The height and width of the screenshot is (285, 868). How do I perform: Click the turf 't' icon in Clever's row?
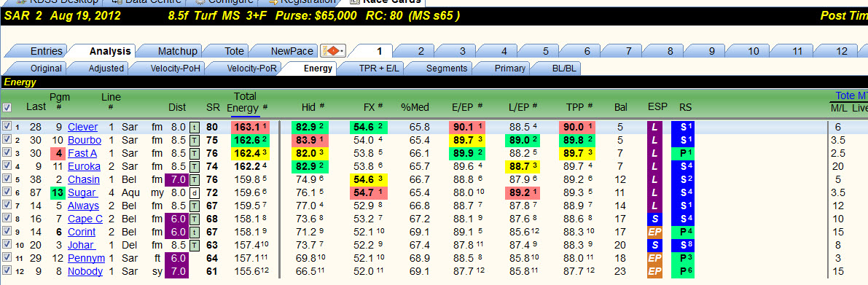[194, 127]
